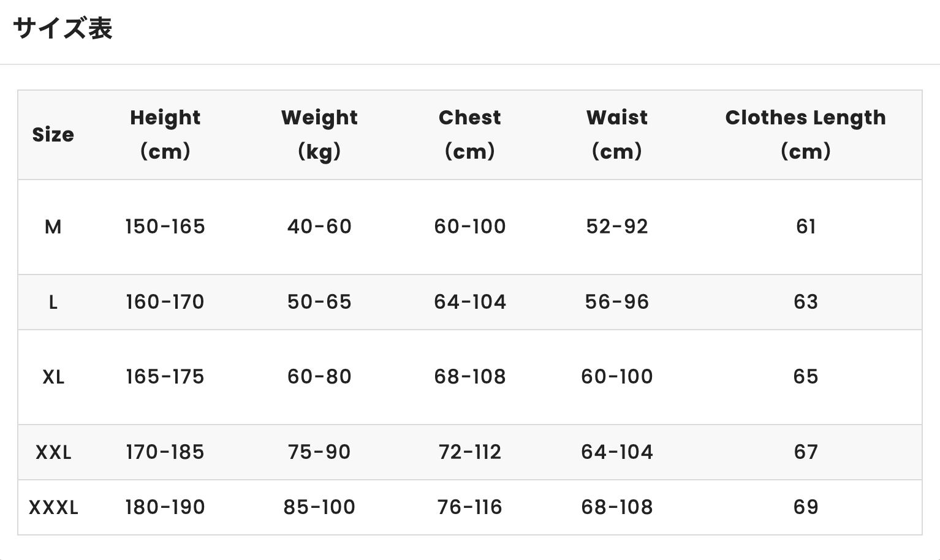Screen dimensions: 940x560
Task: Click the Height (cm) column header
Action: click(x=165, y=134)
